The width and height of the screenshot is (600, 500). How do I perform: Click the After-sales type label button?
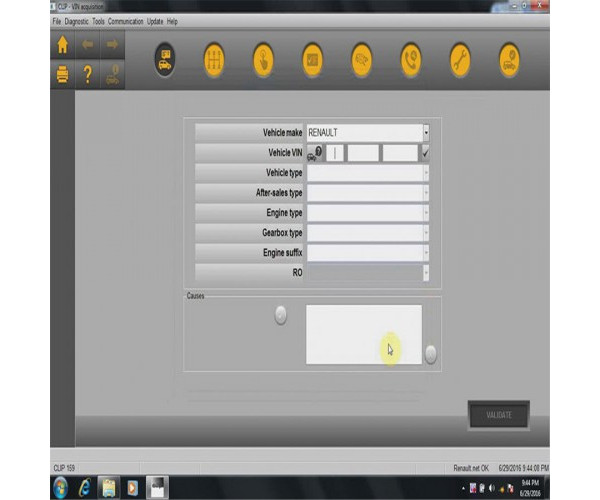pos(249,193)
